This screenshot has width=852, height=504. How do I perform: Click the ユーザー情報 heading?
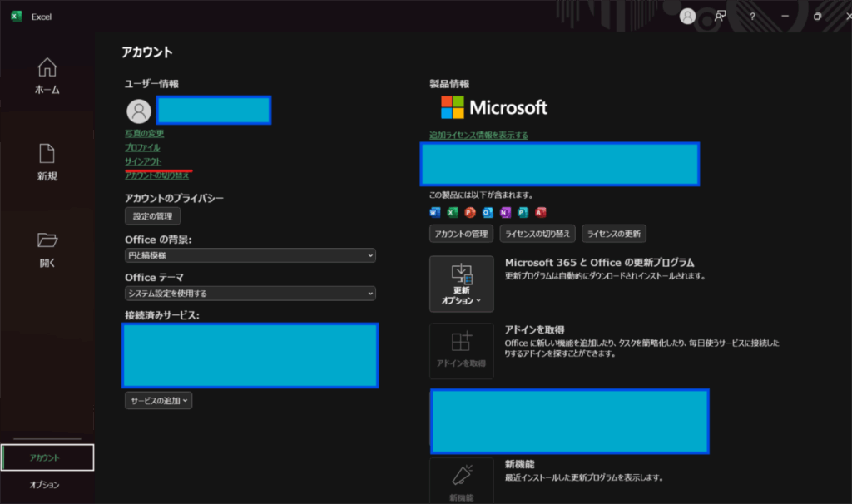pos(151,84)
